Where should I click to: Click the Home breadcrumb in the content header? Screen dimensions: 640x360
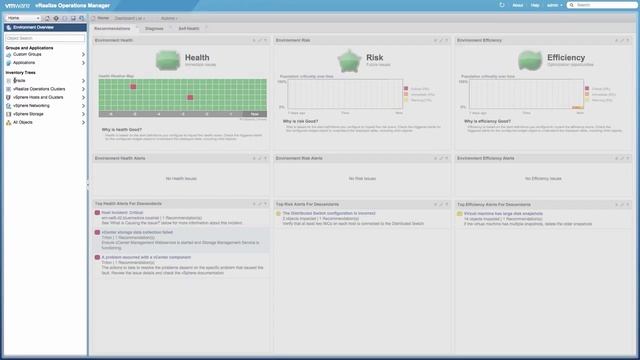[x=103, y=18]
